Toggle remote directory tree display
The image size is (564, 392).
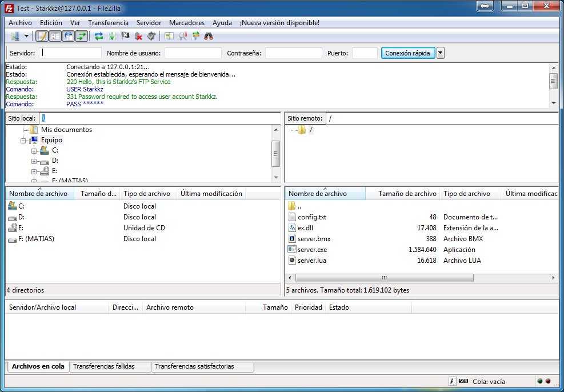point(69,36)
